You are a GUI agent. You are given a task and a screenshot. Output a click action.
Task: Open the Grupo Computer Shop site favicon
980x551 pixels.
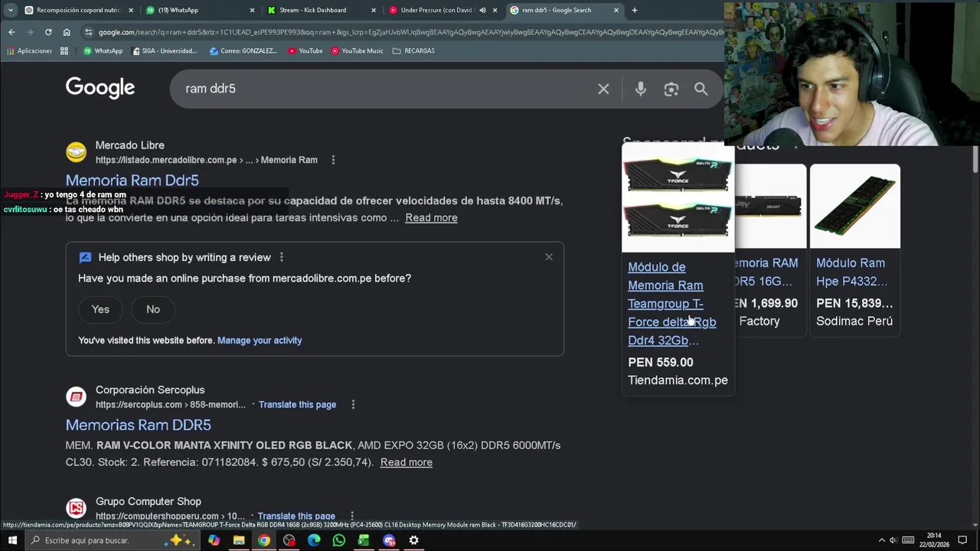76,508
